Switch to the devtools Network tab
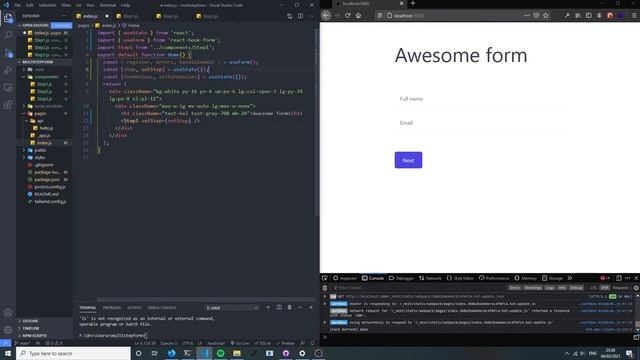The height and width of the screenshot is (360, 640). pyautogui.click(x=430, y=278)
